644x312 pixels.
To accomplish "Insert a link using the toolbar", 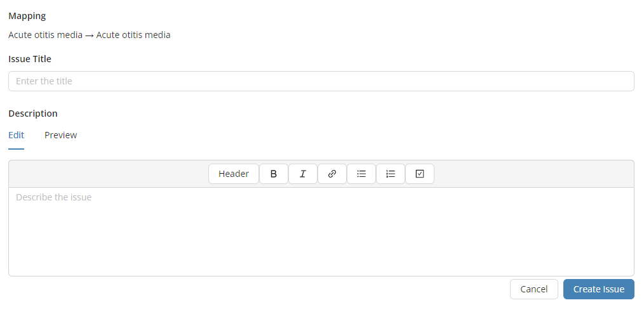I will [x=332, y=174].
